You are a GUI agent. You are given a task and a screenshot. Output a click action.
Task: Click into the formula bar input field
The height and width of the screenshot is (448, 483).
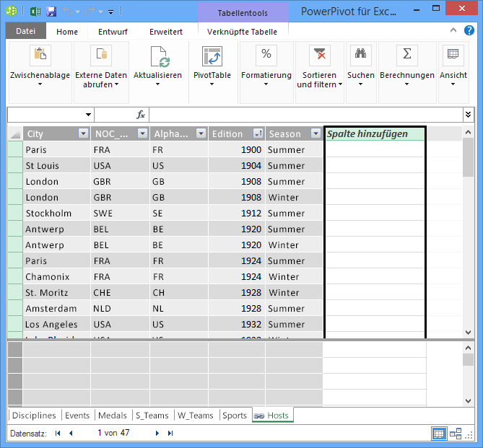(x=306, y=115)
